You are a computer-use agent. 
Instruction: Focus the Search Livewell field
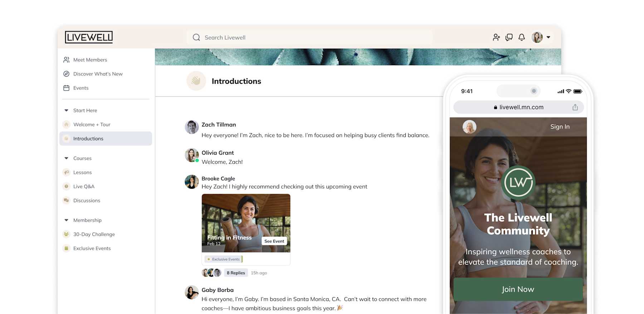point(309,37)
